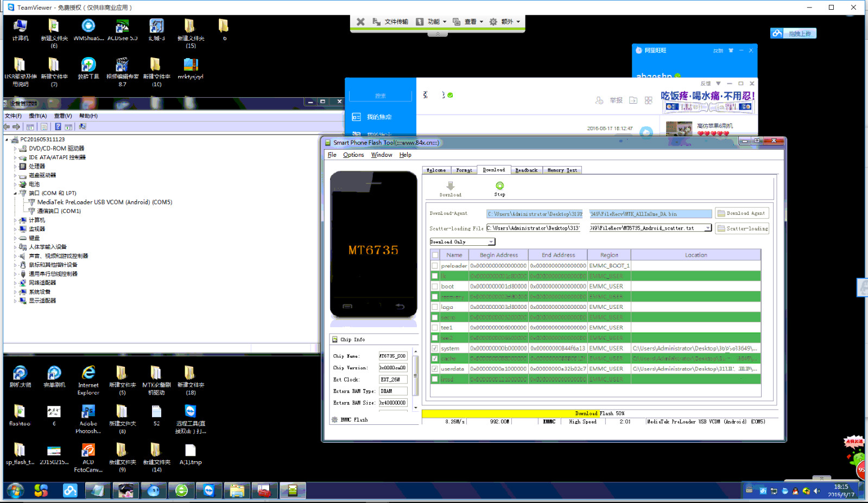This screenshot has width=868, height=503.
Task: Open the scatter file path dropdown
Action: click(707, 228)
